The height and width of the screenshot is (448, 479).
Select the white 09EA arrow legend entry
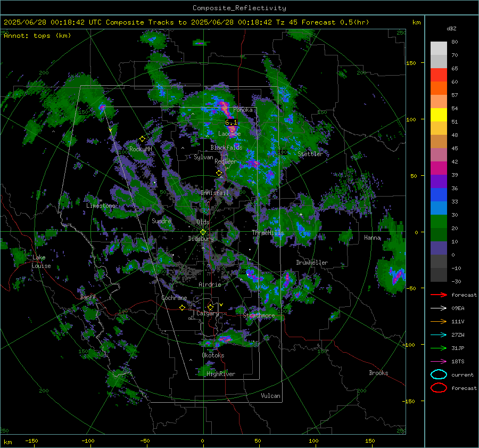click(439, 308)
